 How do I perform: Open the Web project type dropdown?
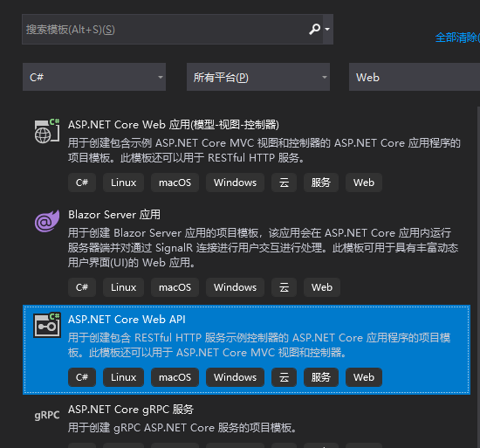point(415,77)
